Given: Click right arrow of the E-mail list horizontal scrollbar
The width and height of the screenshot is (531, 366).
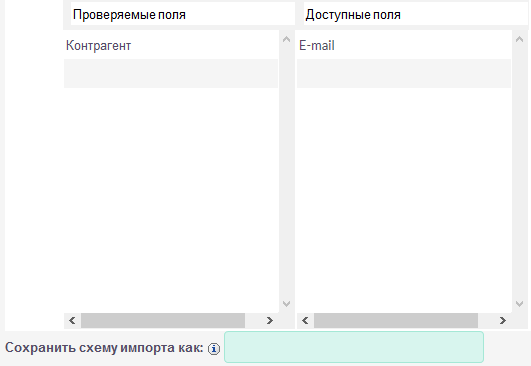Looking at the screenshot, I should (x=503, y=320).
